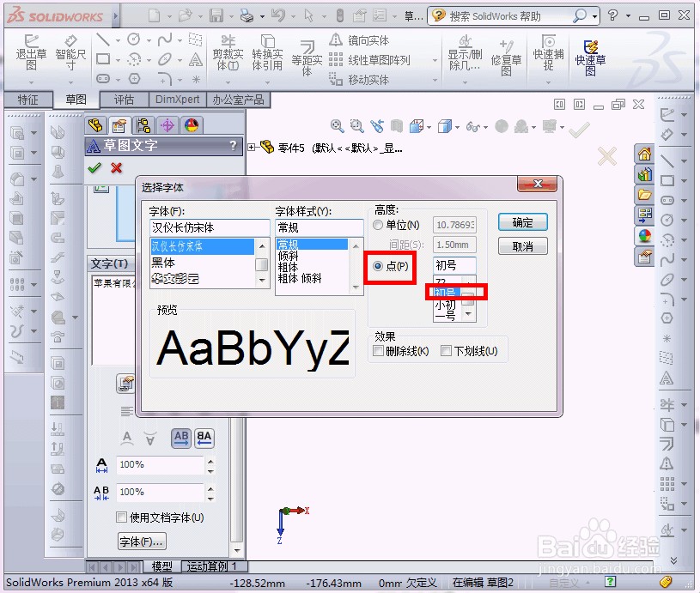The width and height of the screenshot is (700, 593).
Task: Select the 单位(N) height radio button
Action: 378,225
